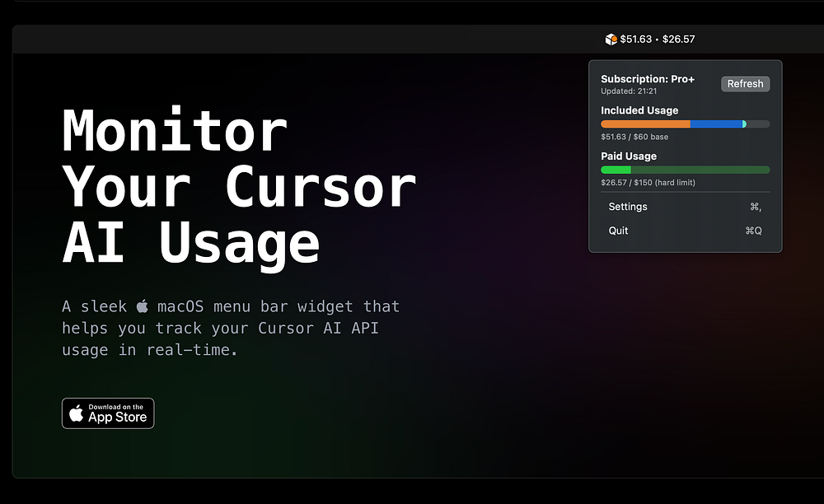
Task: Click the Download on the App Store badge
Action: click(x=108, y=413)
